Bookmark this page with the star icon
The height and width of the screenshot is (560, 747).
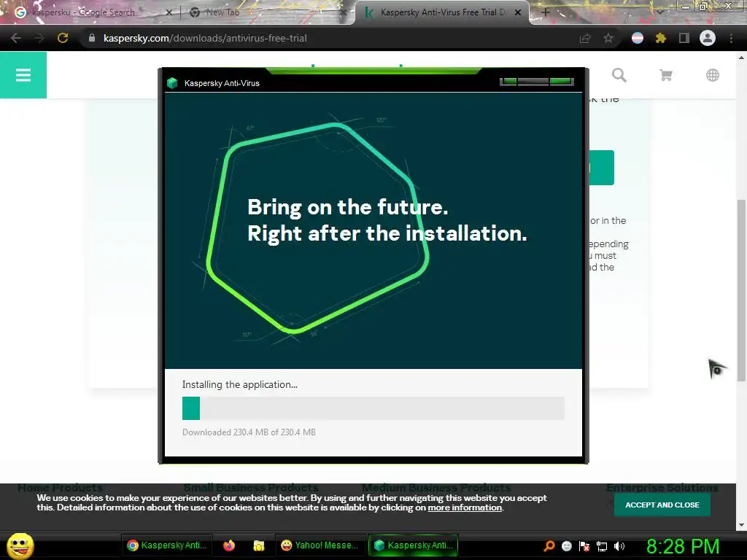coord(608,38)
